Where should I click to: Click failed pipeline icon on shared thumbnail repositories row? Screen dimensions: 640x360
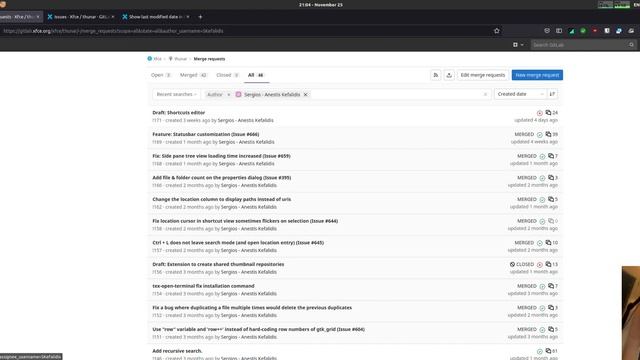point(540,264)
